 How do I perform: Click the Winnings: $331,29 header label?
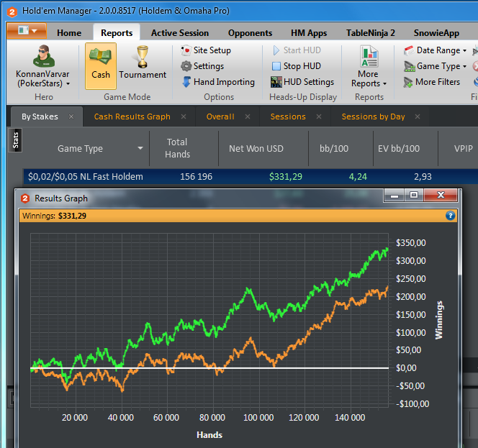coord(54,216)
